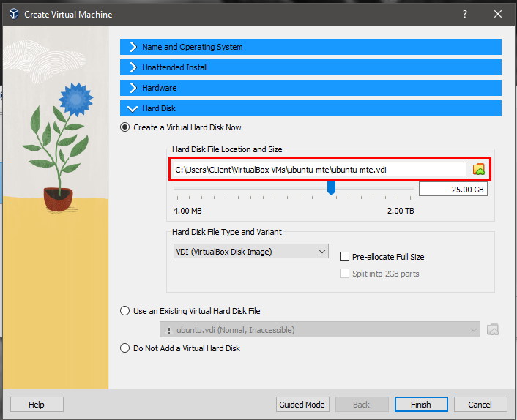
Task: Collapse the Hard Disk section
Action: pos(310,108)
